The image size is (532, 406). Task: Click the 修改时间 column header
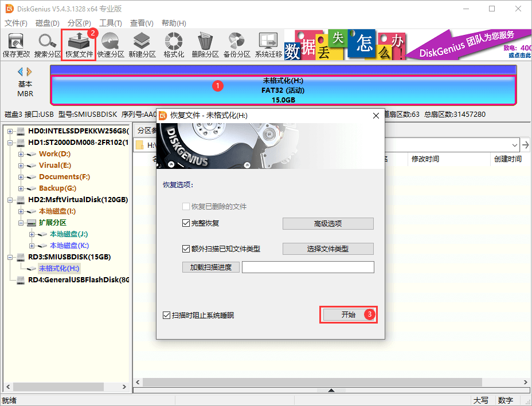pyautogui.click(x=425, y=159)
